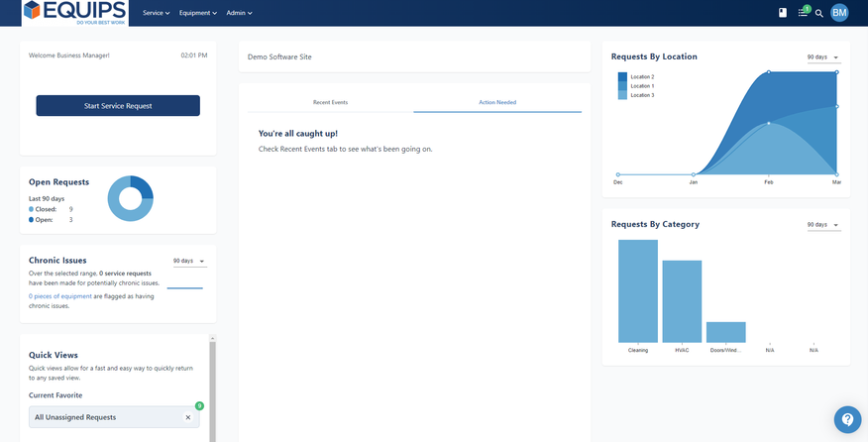Viewport: 868px width, 442px height.
Task: Open Chronic Issues 90 days dropdown
Action: [x=188, y=262]
